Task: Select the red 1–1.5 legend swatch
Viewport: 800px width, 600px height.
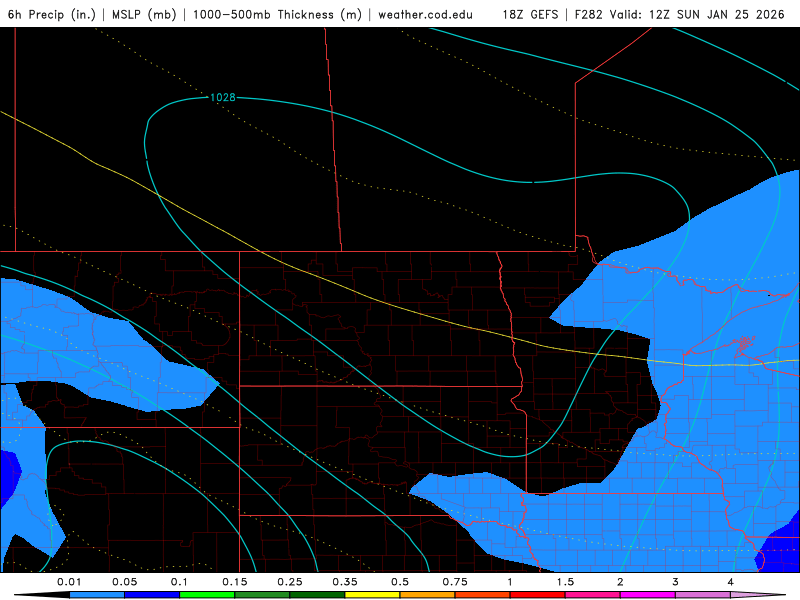Action: [x=538, y=595]
